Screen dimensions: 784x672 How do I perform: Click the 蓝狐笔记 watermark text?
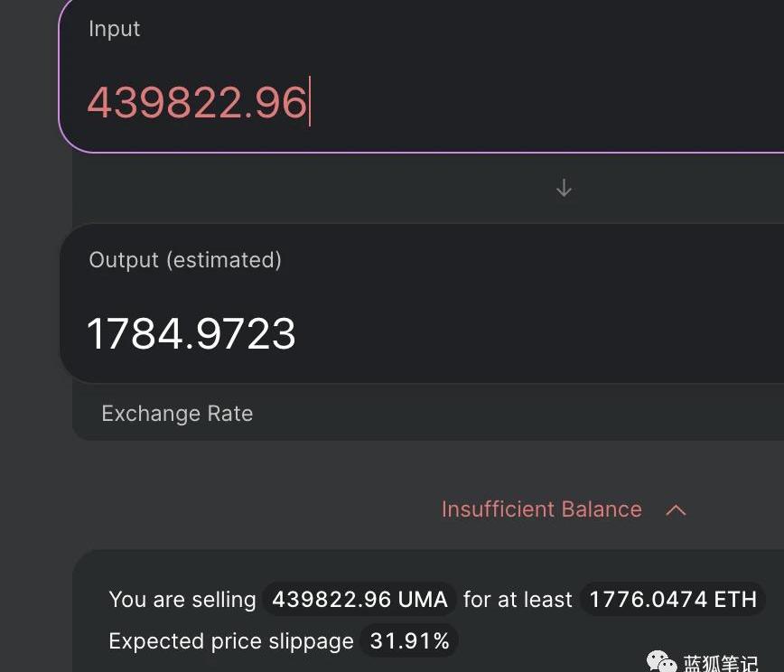click(x=720, y=664)
